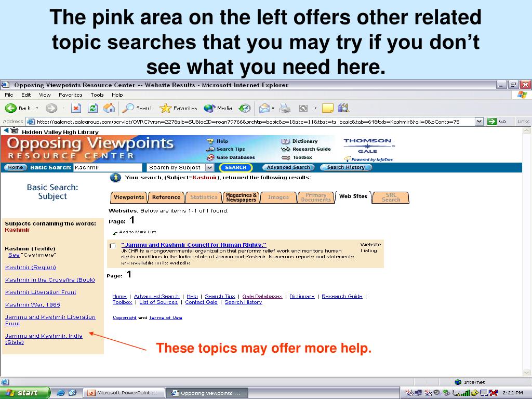Open Jammu and Kashmir Council result link
This screenshot has height=399, width=532.
[x=194, y=245]
